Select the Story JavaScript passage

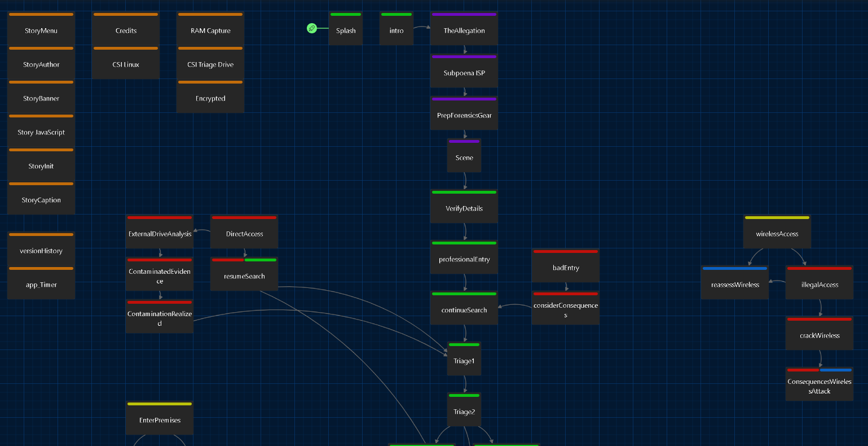41,130
